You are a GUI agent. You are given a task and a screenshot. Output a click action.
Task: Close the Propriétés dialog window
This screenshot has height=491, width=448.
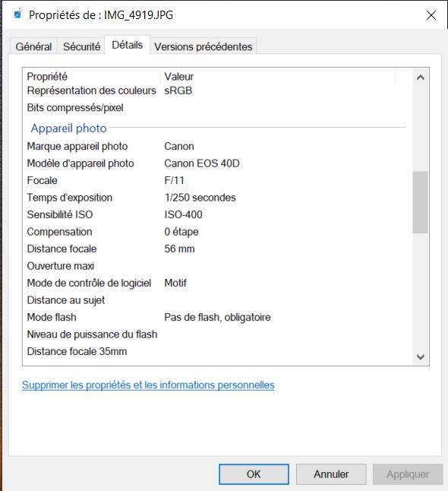pyautogui.click(x=431, y=15)
